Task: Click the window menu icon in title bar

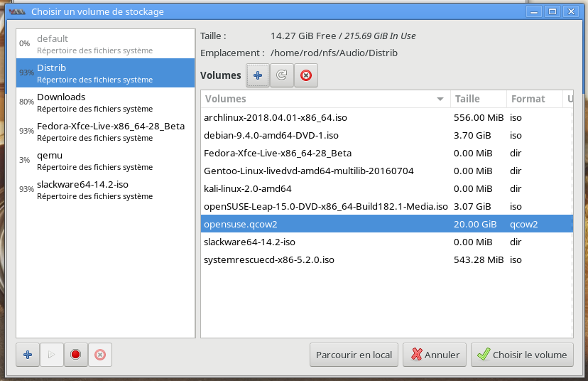Action: [16, 11]
